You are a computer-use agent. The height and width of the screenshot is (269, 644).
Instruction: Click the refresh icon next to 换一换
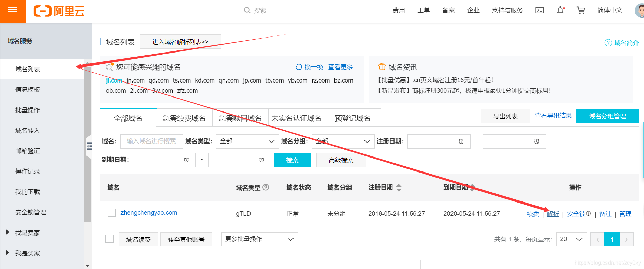pos(299,67)
